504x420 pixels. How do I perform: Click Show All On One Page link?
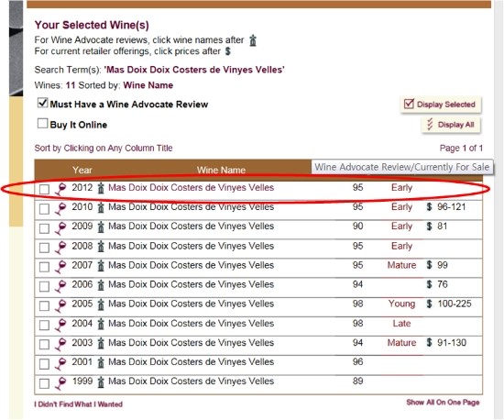click(443, 403)
